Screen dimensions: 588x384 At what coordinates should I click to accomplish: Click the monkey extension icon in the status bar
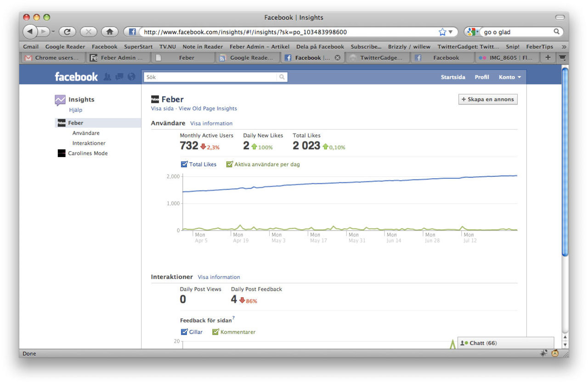pos(554,353)
